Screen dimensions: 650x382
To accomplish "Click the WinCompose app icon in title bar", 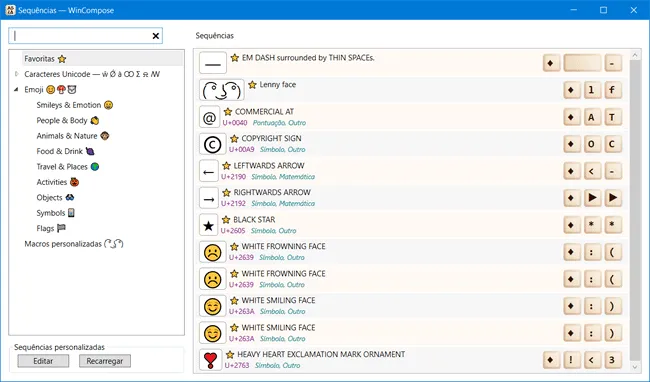I will tap(10, 10).
